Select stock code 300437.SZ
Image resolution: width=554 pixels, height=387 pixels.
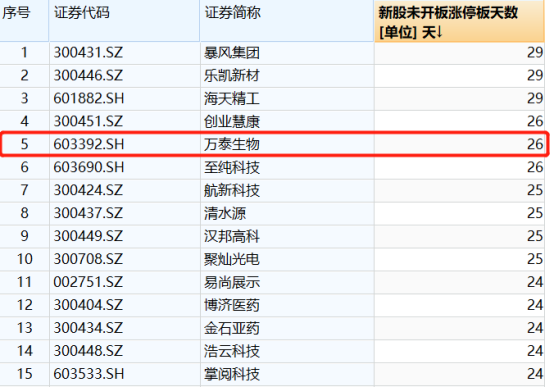point(88,213)
